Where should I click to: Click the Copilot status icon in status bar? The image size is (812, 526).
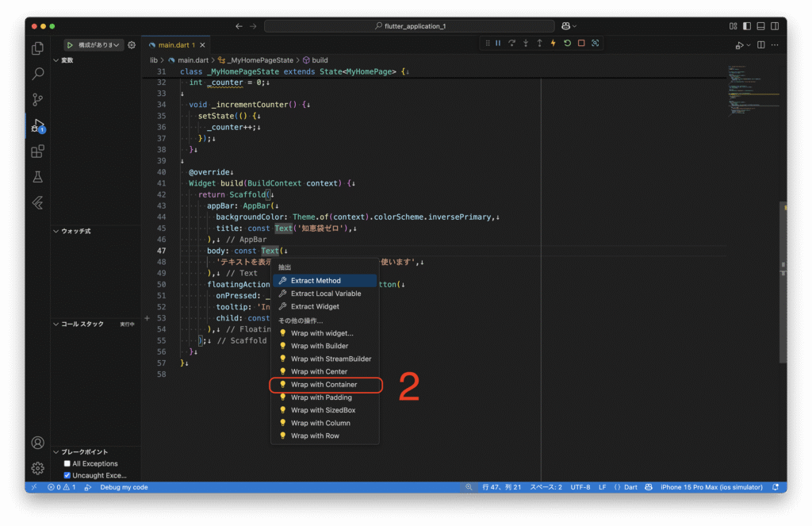point(649,487)
